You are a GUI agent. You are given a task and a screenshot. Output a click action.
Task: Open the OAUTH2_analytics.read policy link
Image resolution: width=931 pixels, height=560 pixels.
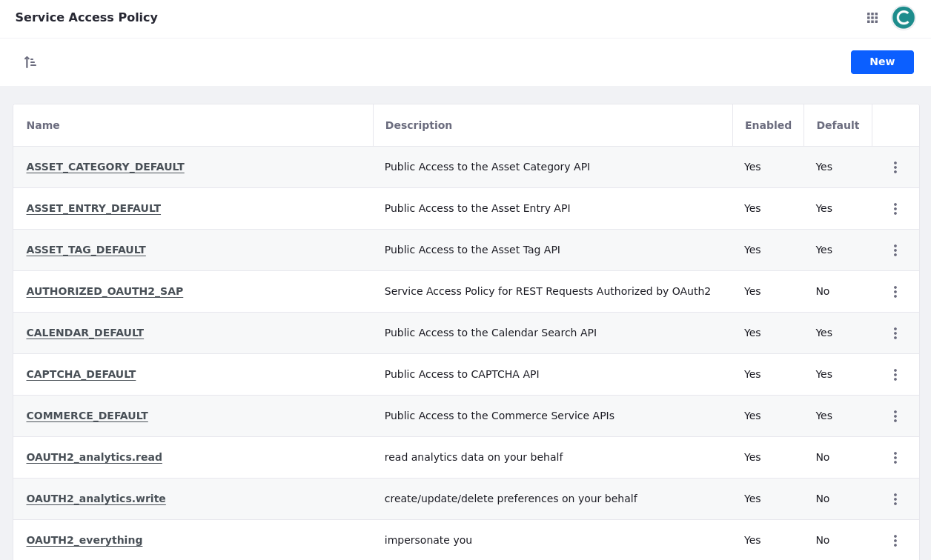(x=94, y=457)
